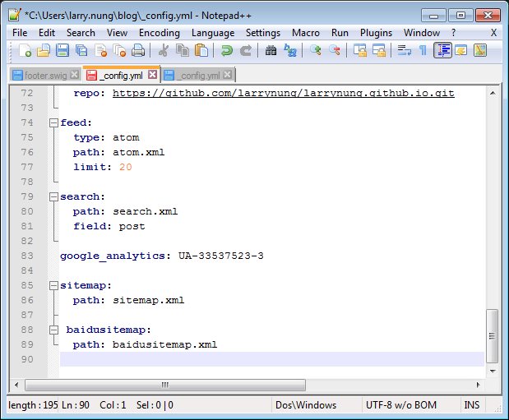Open the Language menu

(213, 33)
